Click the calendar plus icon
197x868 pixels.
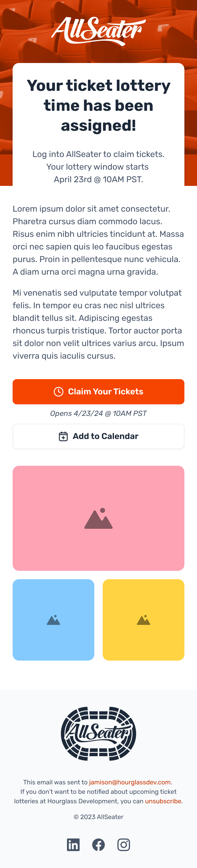63,436
